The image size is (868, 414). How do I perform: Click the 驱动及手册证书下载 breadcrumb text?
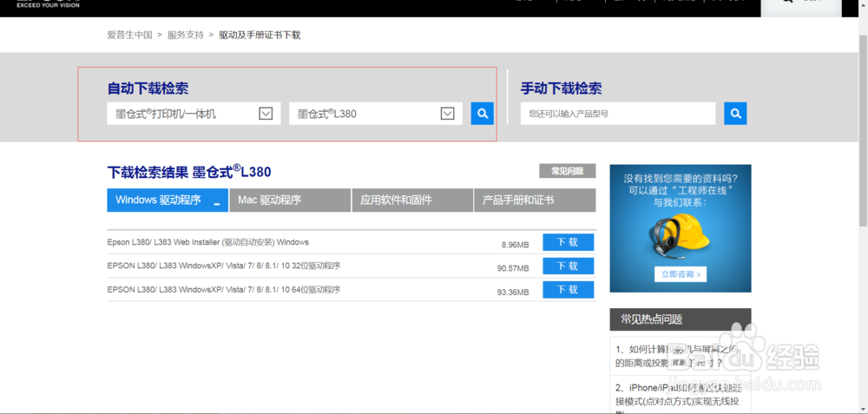click(x=260, y=35)
